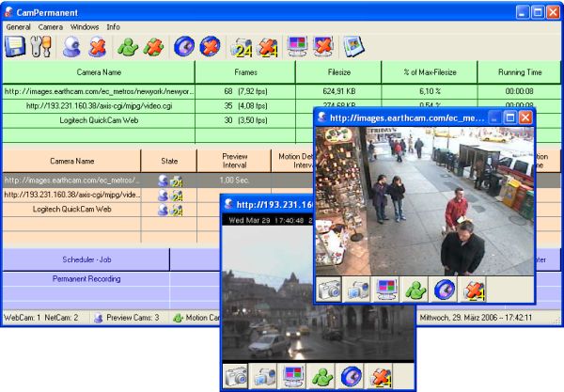Screen dimensions: 564x392
Task: Click the Permanent Recording scheduler entry
Action: click(86, 279)
